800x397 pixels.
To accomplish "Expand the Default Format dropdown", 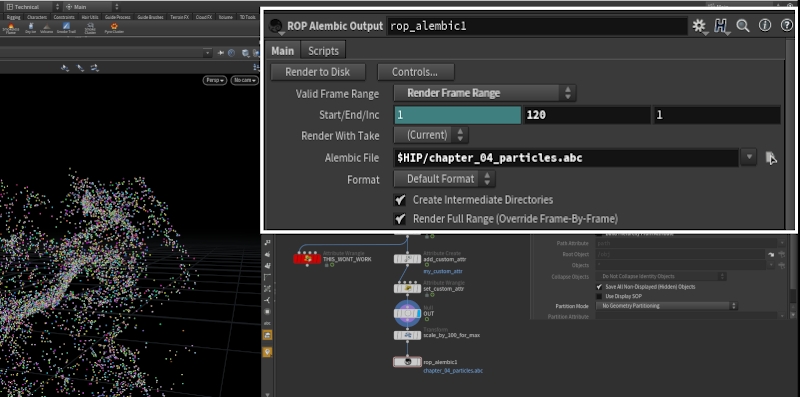I will point(444,179).
